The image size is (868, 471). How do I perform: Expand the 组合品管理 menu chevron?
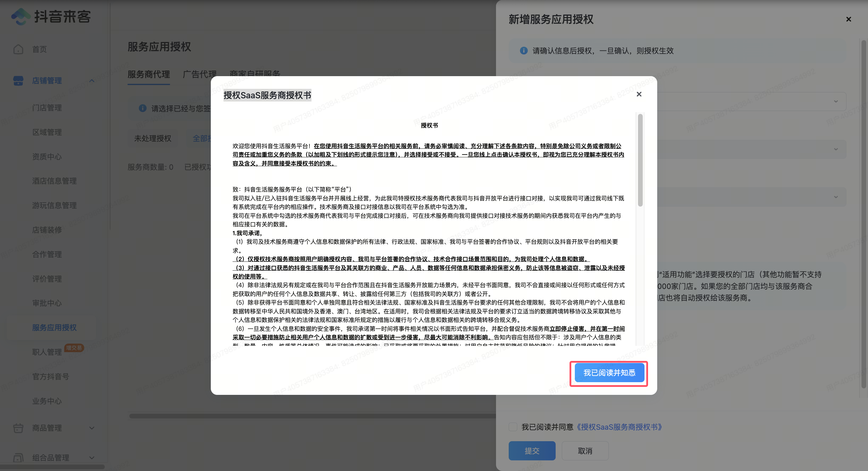[92, 457]
